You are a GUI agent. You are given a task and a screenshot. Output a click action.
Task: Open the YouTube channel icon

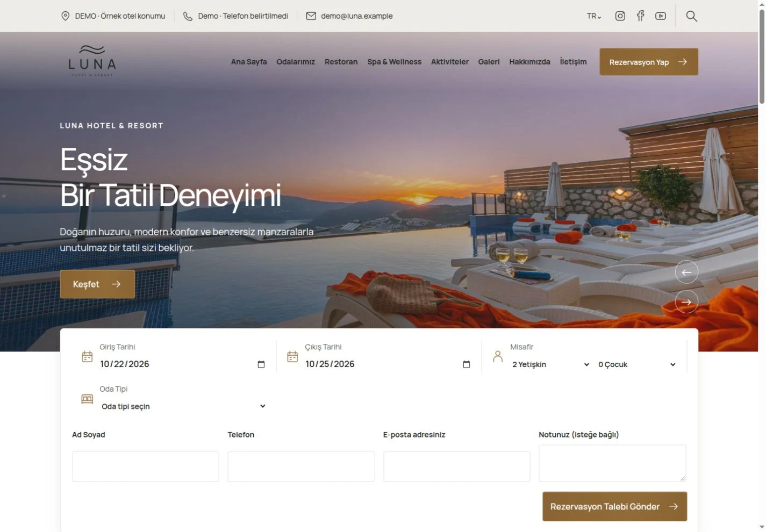(x=661, y=16)
